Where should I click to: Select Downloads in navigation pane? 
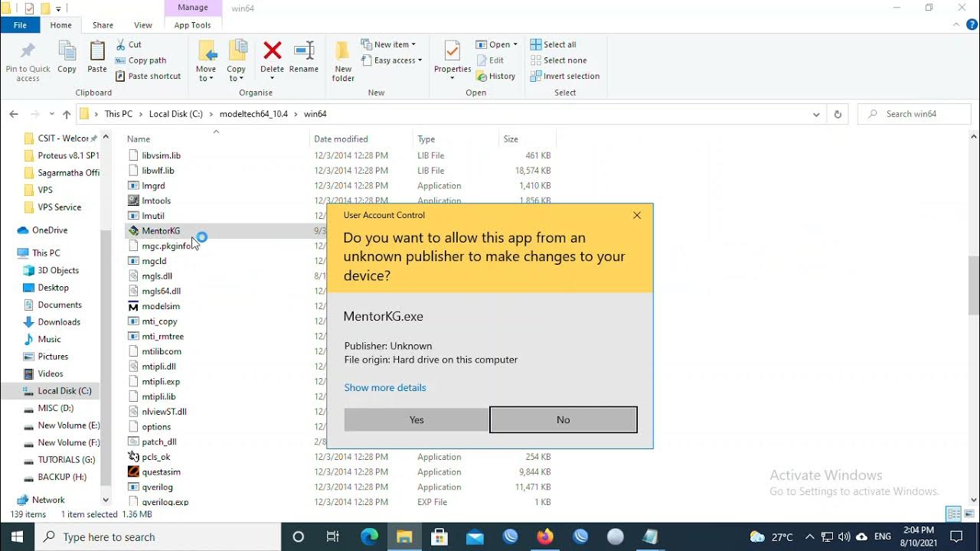(59, 322)
